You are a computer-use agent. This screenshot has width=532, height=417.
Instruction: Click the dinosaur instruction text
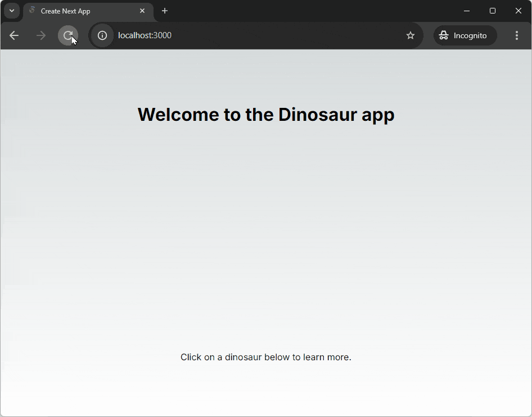click(266, 357)
